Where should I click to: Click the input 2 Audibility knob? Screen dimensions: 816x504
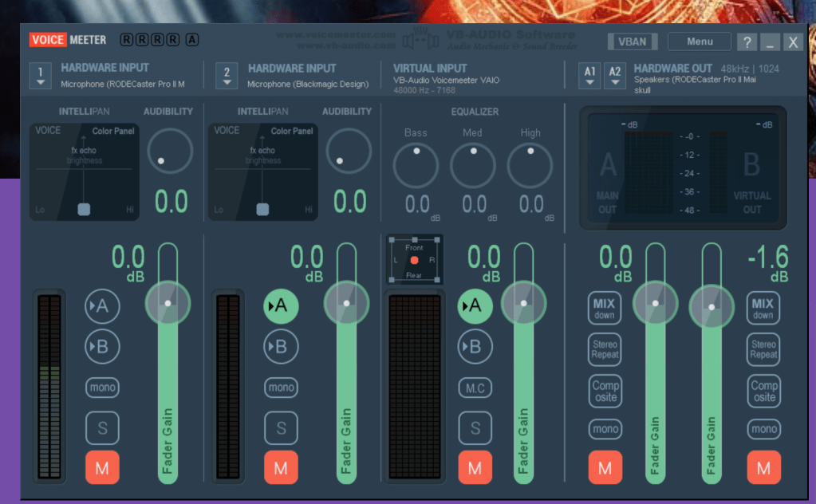(349, 152)
